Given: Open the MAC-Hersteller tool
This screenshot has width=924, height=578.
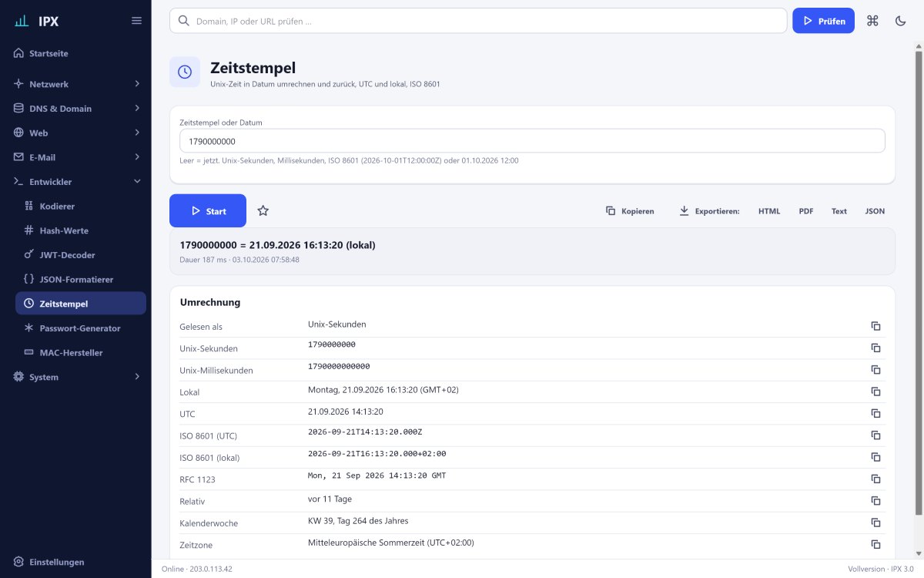Looking at the screenshot, I should 81,352.
